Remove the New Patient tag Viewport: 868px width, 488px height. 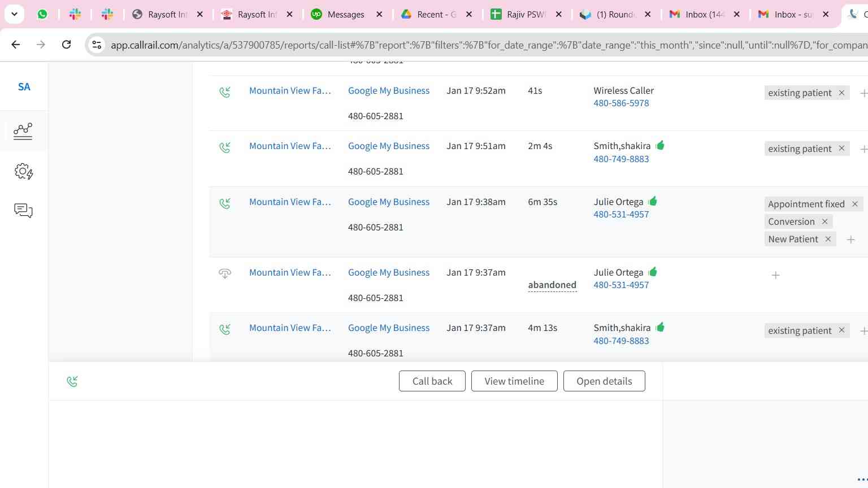[x=828, y=239]
